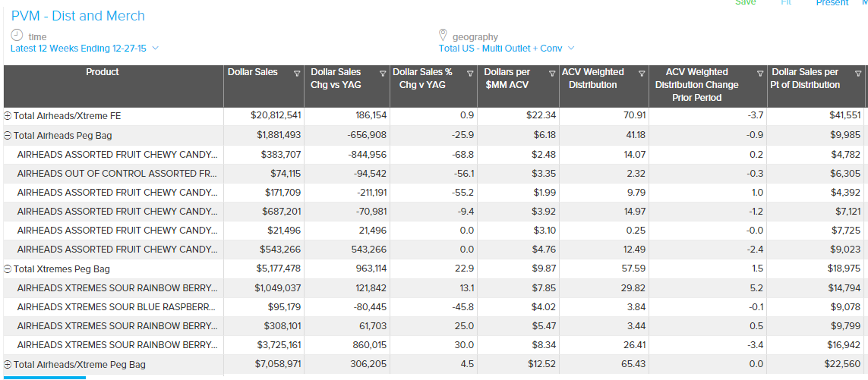Filter the ACV Weighted Distribution column

642,74
